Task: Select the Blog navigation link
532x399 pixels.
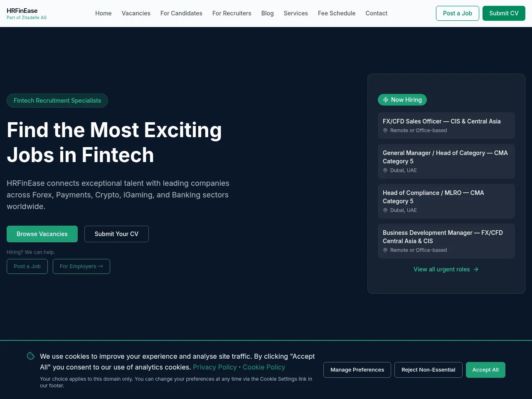Action: click(268, 13)
